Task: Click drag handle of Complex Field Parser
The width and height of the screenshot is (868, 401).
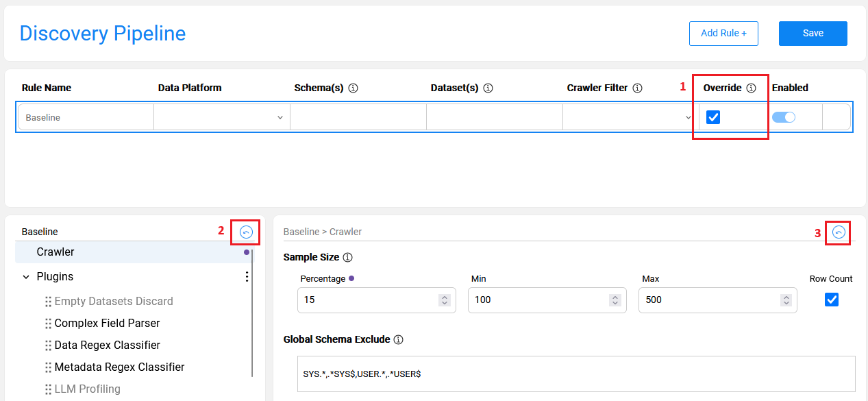Action: click(x=48, y=324)
